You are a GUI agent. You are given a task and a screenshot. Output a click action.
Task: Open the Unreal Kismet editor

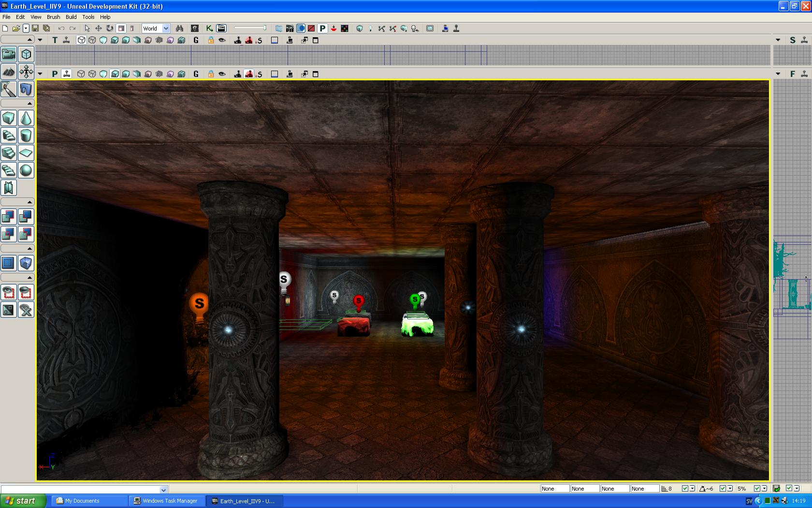210,29
